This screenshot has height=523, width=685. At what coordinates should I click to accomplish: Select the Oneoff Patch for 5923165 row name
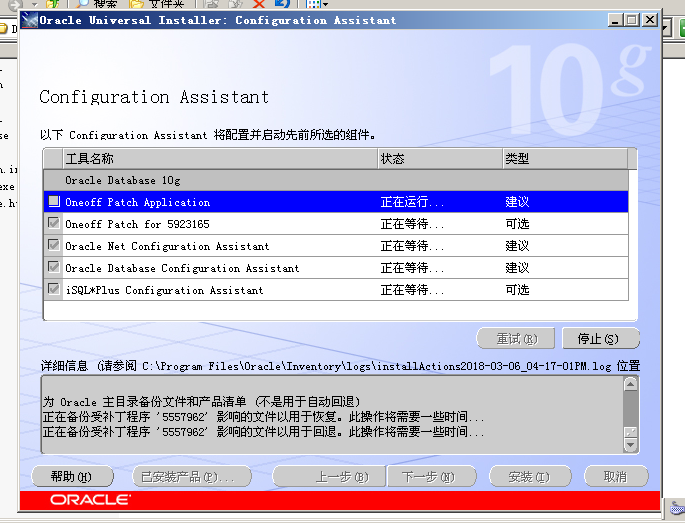[x=137, y=224]
